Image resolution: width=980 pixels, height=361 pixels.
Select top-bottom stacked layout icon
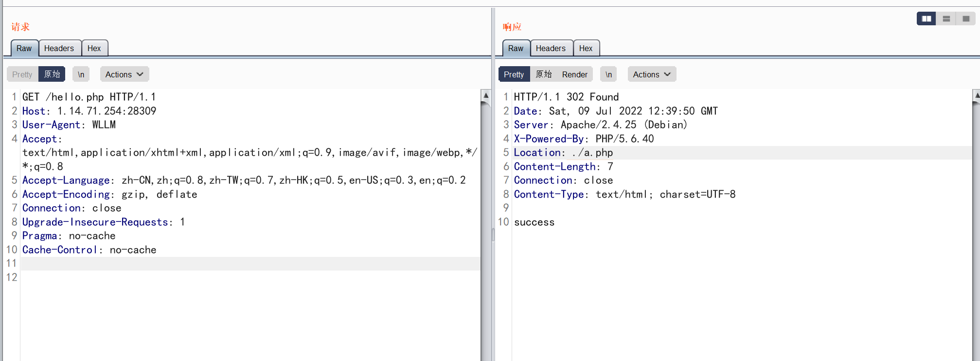[x=946, y=18]
